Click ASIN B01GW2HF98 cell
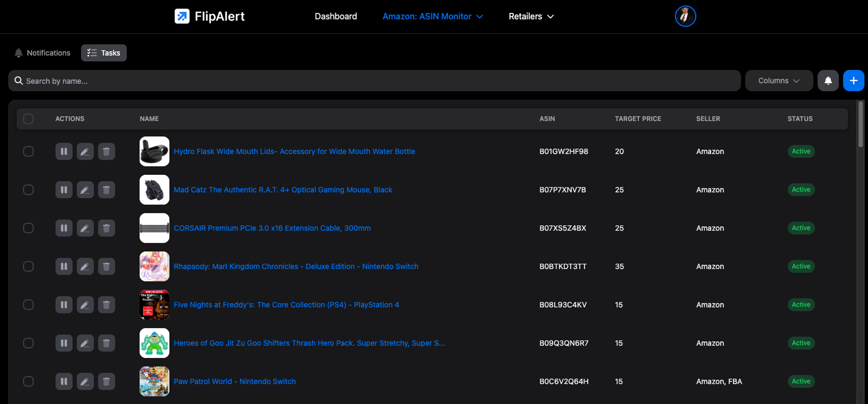868x404 pixels. click(x=564, y=151)
